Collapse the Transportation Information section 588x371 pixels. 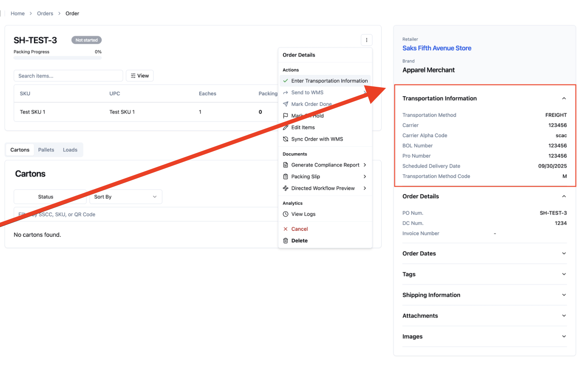coord(564,98)
